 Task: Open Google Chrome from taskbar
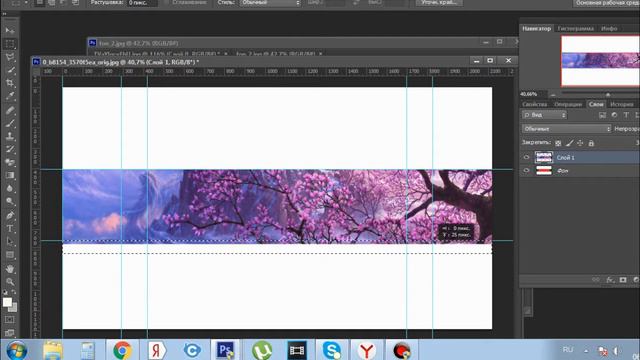[122, 351]
